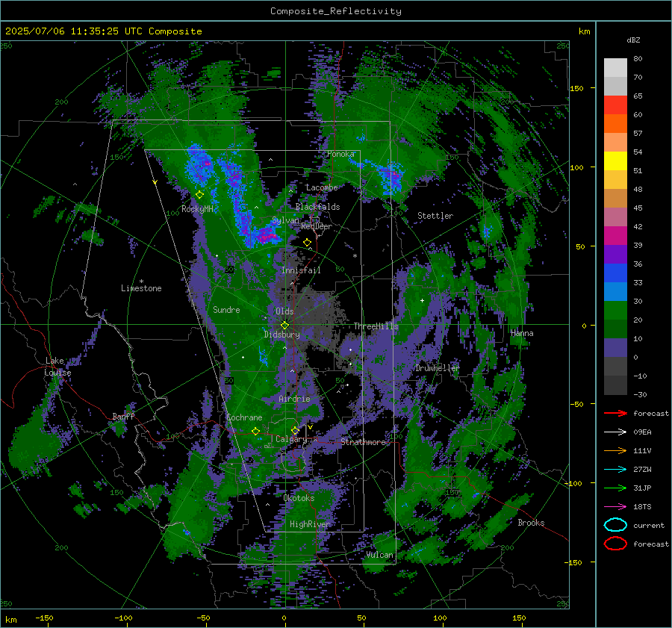Pick the orange 57-60 dBZ legend swatch
The width and height of the screenshot is (672, 628).
[x=615, y=124]
